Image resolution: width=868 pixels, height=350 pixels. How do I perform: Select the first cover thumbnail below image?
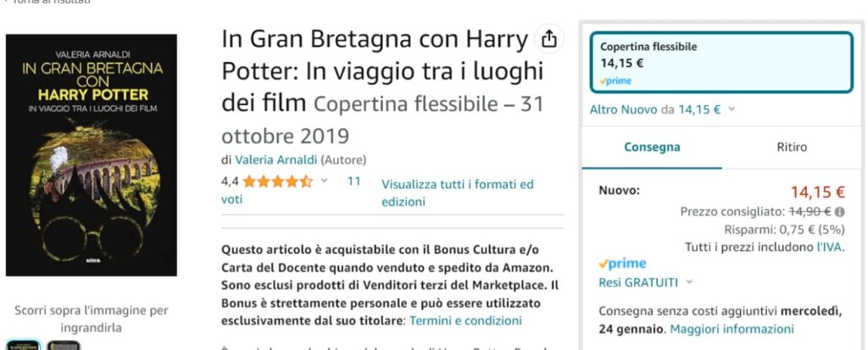23,346
